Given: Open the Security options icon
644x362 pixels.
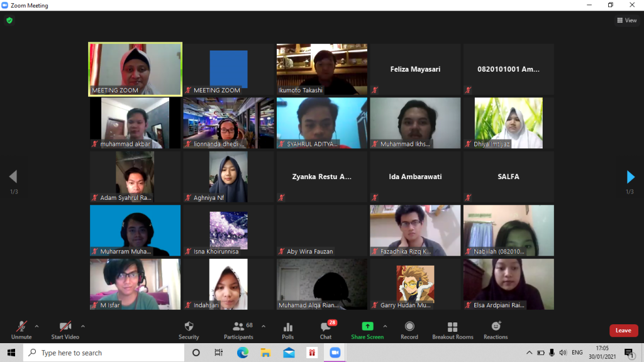Looking at the screenshot, I should (189, 329).
